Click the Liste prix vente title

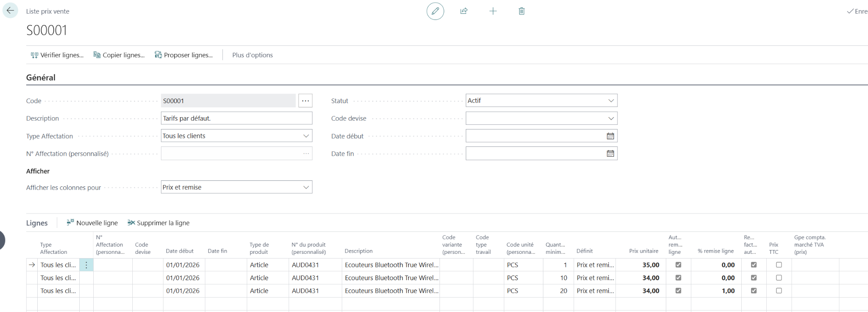[x=48, y=11]
